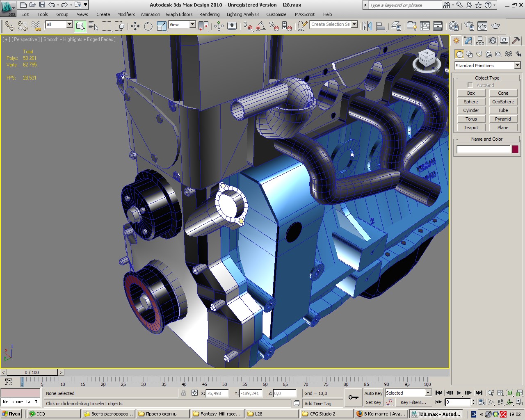This screenshot has height=420, width=525.
Task: Click the object color swatch
Action: click(x=515, y=149)
